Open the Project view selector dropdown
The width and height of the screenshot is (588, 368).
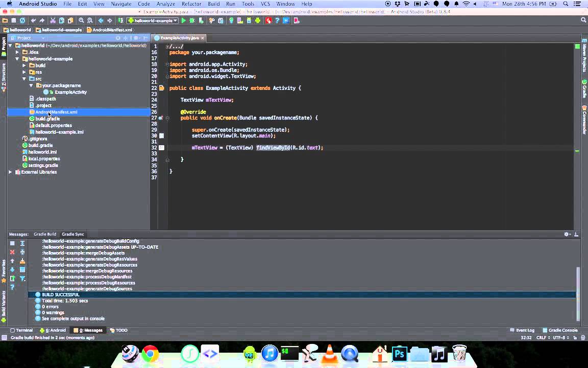coord(28,38)
